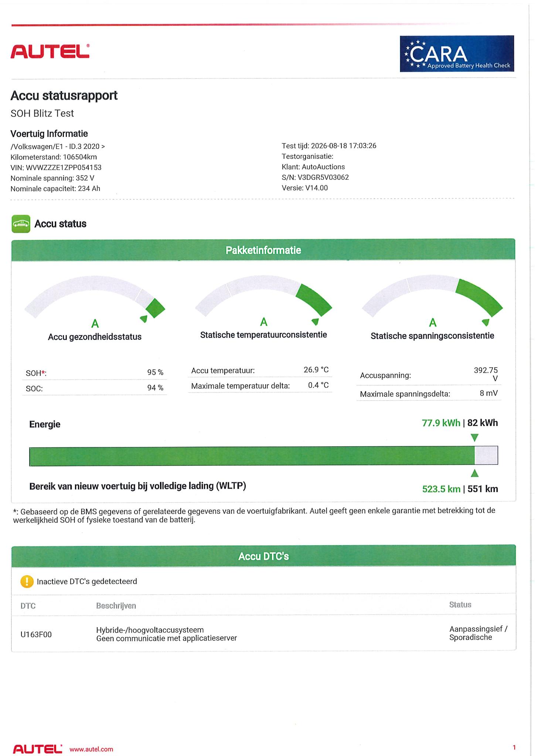The height and width of the screenshot is (756, 535).
Task: Click the Beschrijven column header
Action: coord(116,606)
